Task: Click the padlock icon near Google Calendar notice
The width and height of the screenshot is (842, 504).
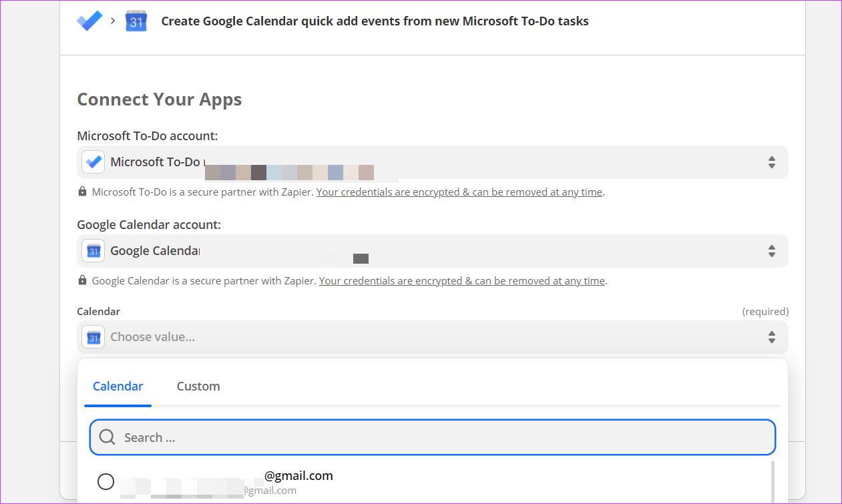Action: click(82, 280)
